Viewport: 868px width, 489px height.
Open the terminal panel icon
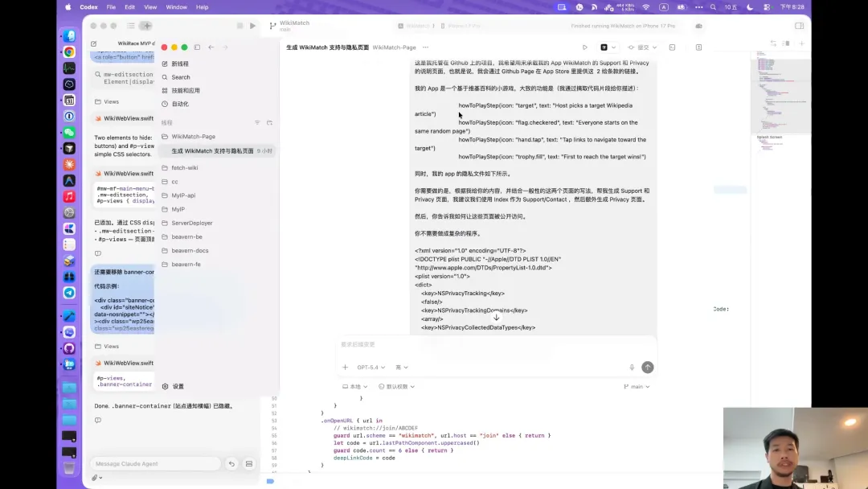coord(672,47)
